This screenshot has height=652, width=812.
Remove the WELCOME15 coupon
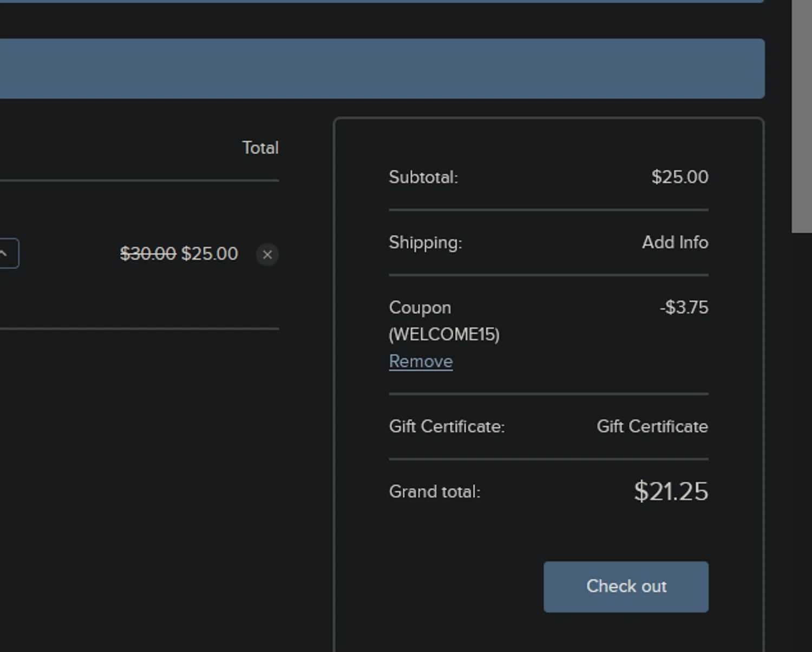[421, 361]
